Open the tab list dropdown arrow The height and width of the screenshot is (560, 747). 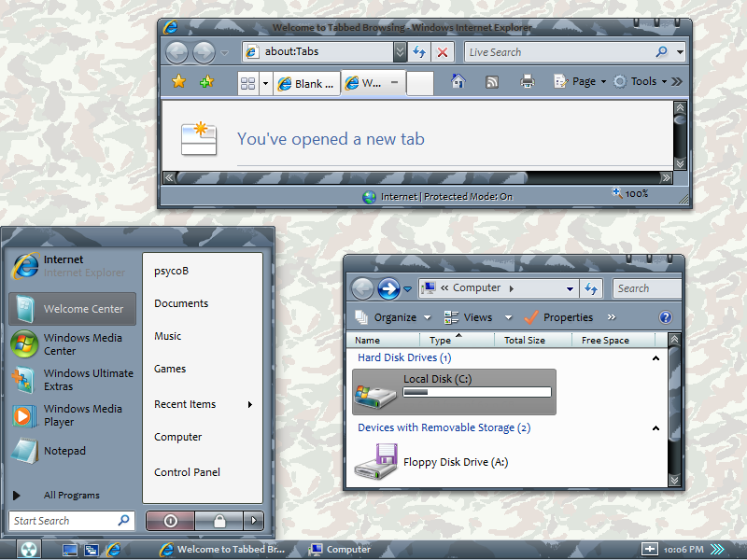[x=265, y=84]
